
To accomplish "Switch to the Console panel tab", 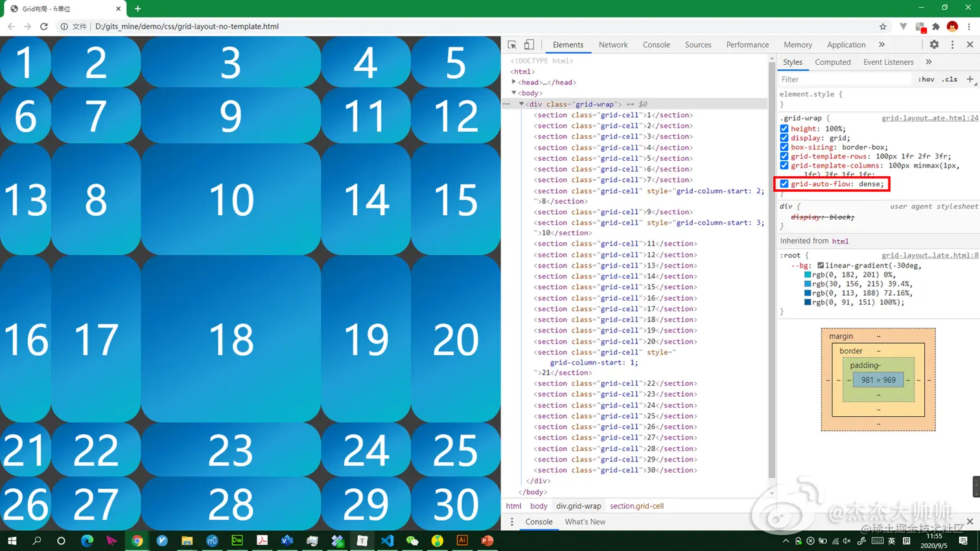I will point(657,45).
